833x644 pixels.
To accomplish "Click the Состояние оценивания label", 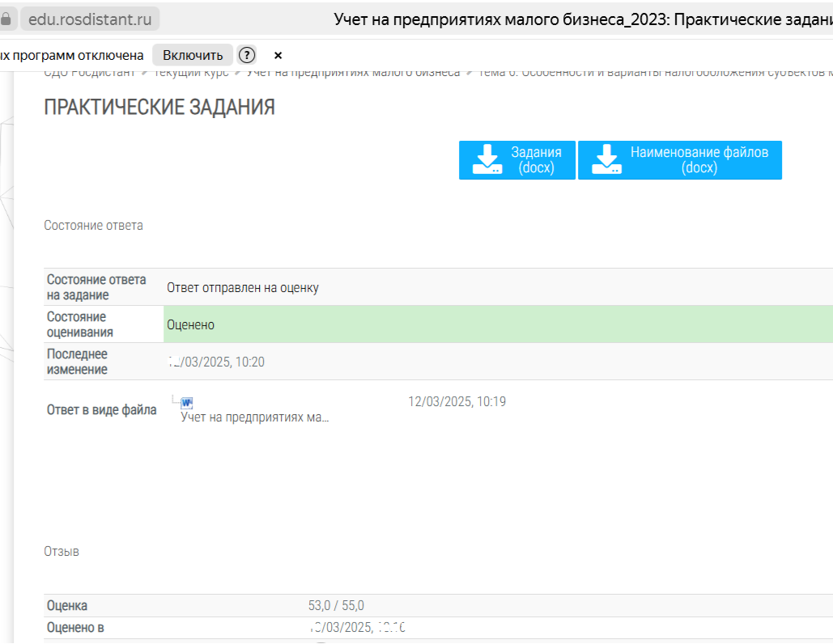I will coord(79,324).
